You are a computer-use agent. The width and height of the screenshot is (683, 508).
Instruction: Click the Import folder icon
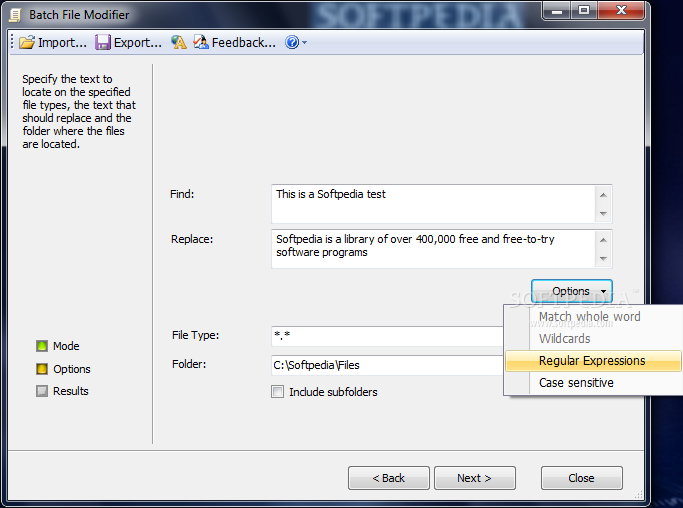[27, 42]
